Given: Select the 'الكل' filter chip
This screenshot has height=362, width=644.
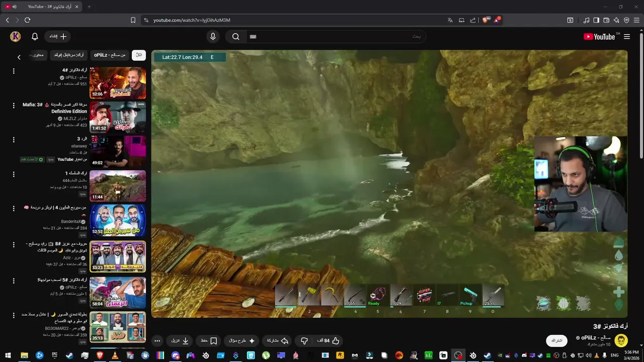Looking at the screenshot, I should (139, 55).
